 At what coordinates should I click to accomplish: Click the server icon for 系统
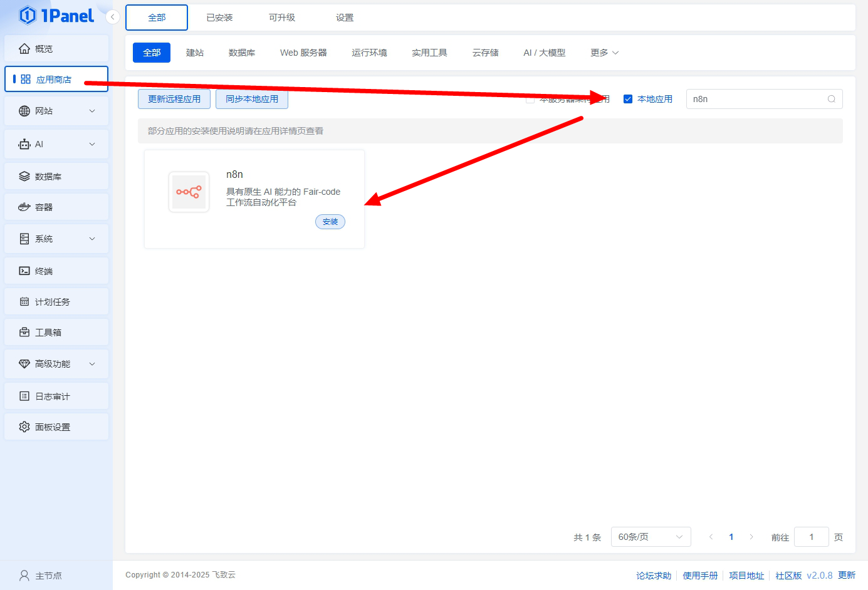(x=24, y=239)
